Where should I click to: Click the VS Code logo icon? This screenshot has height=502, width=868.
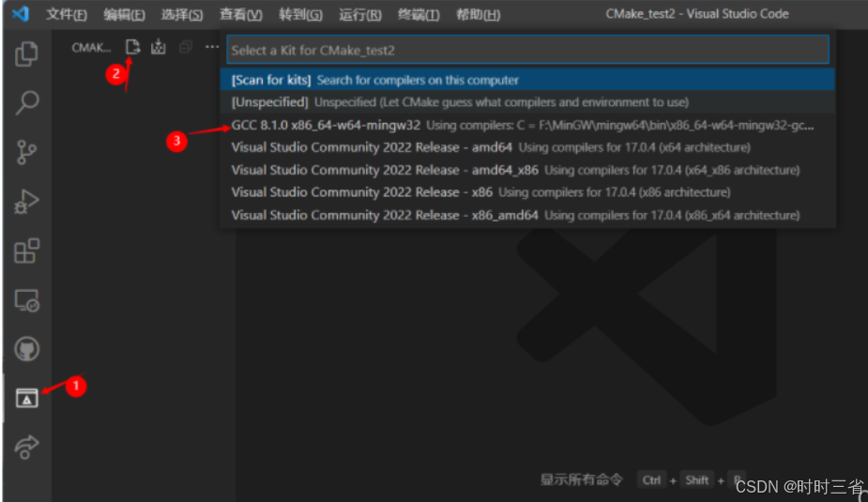pyautogui.click(x=21, y=13)
